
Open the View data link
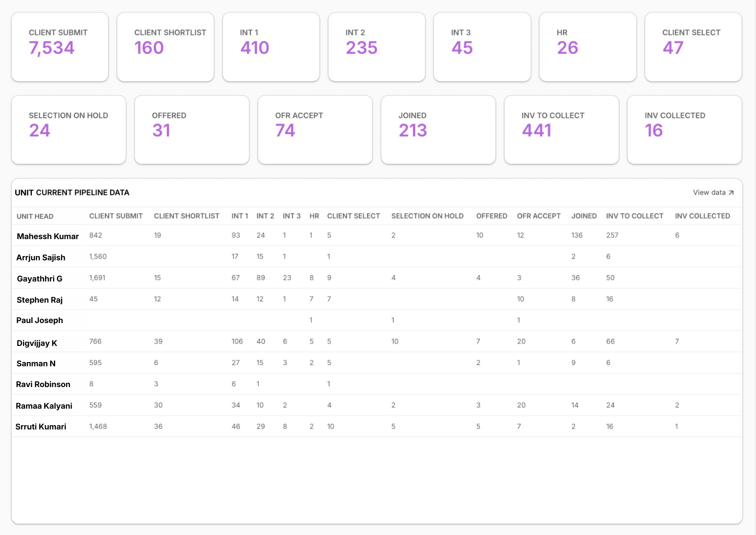[713, 192]
